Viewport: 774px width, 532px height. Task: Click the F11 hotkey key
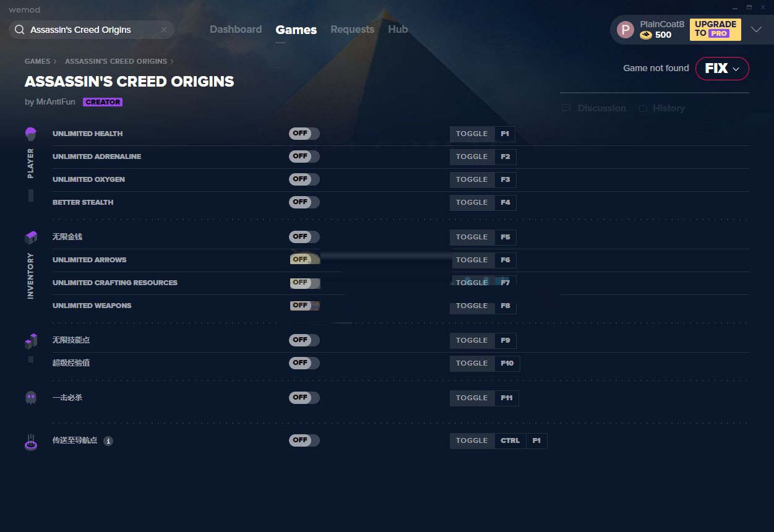(507, 398)
